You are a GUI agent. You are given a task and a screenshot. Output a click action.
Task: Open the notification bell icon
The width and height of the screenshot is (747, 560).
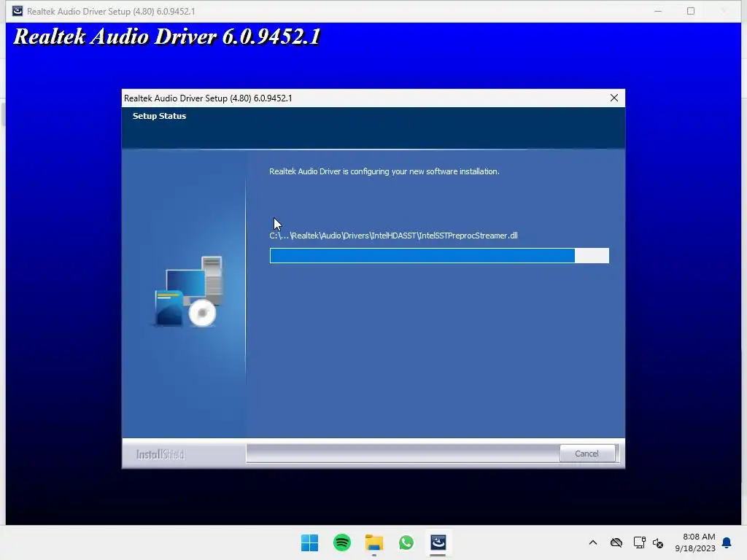click(x=727, y=542)
